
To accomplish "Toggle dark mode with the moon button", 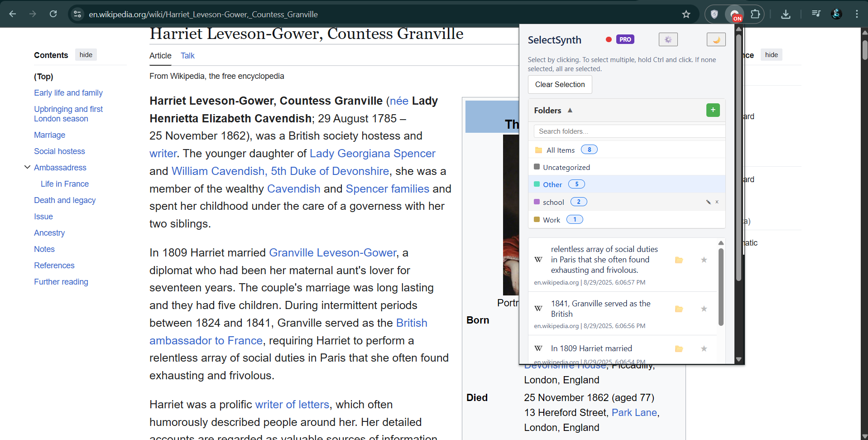I will [x=716, y=40].
